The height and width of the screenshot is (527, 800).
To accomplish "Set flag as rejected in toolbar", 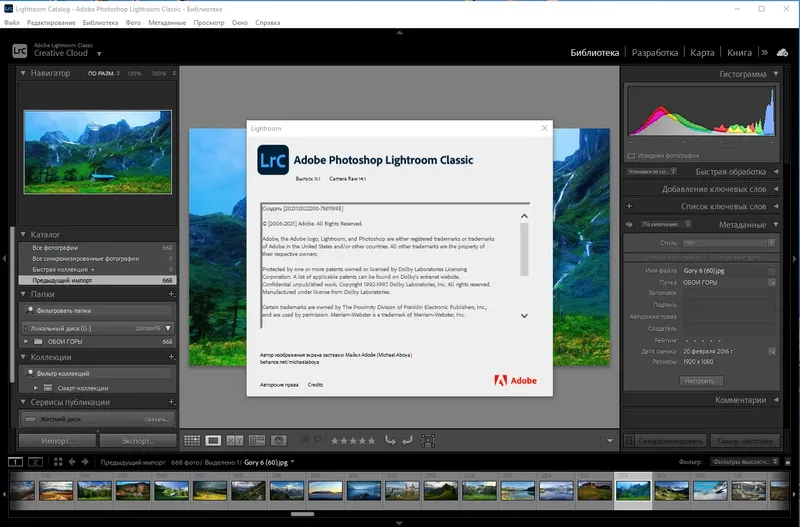I will pos(317,440).
